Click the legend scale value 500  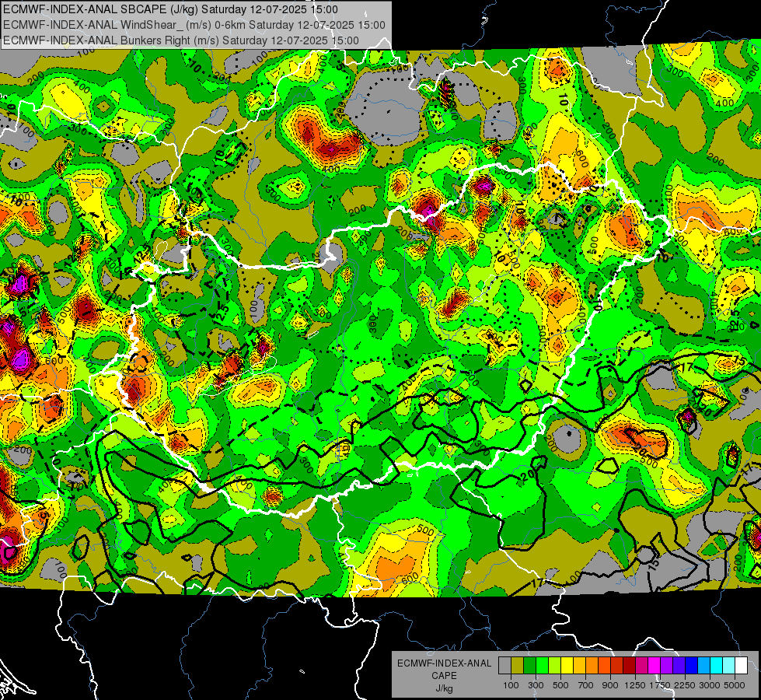[x=560, y=685]
